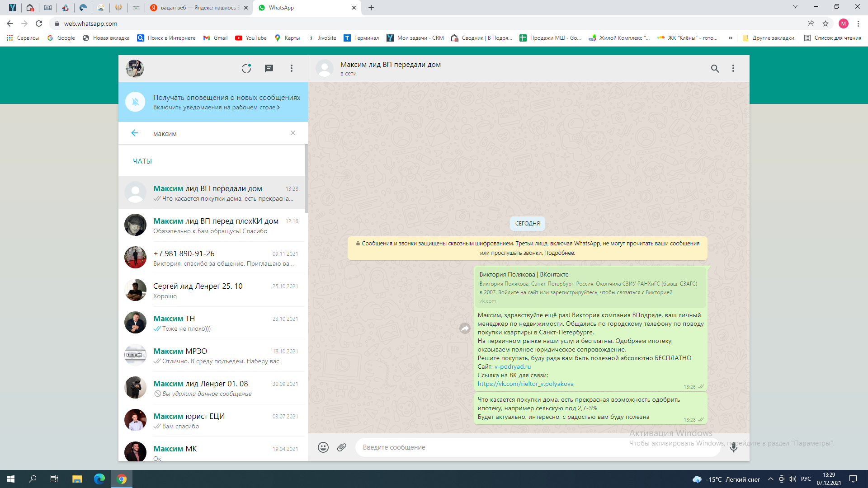Click the attachment paperclip icon
Viewport: 868px width, 488px height.
[342, 447]
